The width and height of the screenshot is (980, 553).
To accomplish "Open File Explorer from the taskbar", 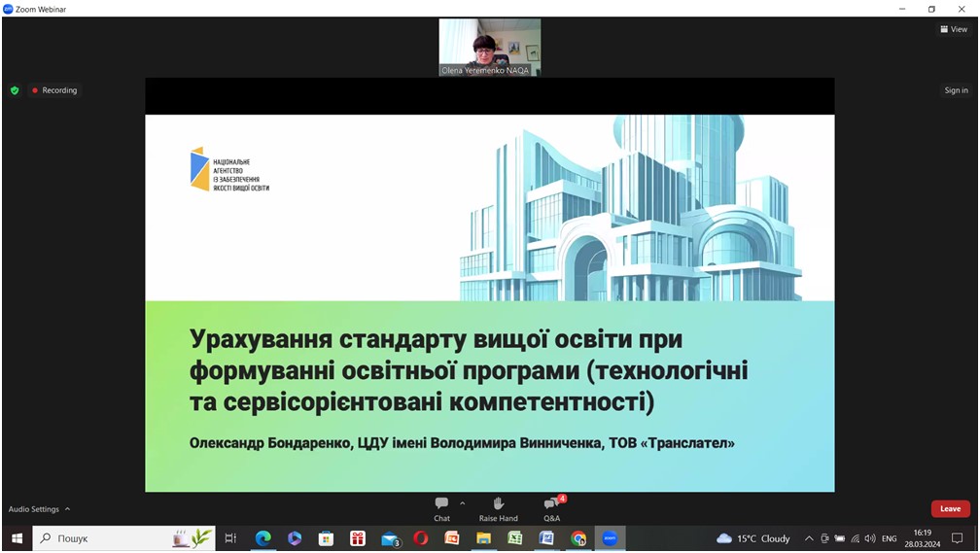I will 483,538.
